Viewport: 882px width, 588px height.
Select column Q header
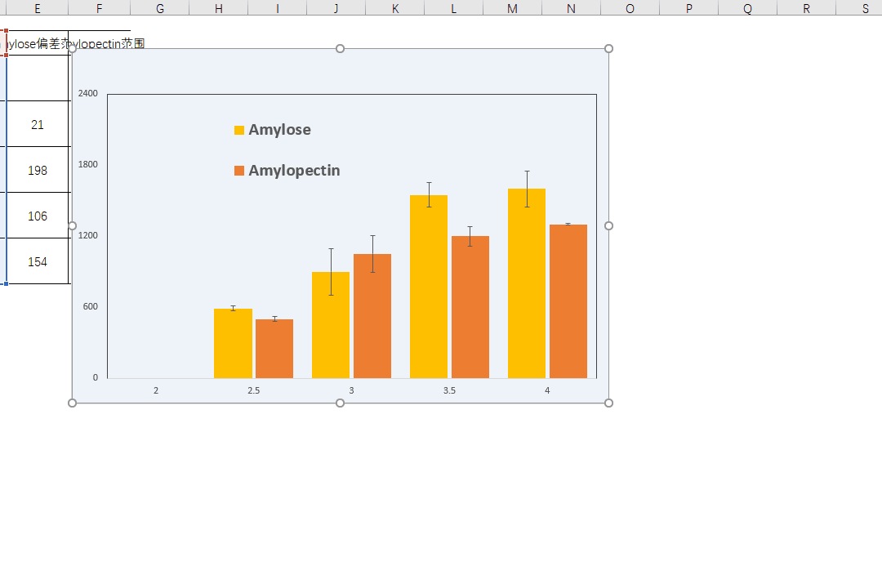tap(747, 8)
